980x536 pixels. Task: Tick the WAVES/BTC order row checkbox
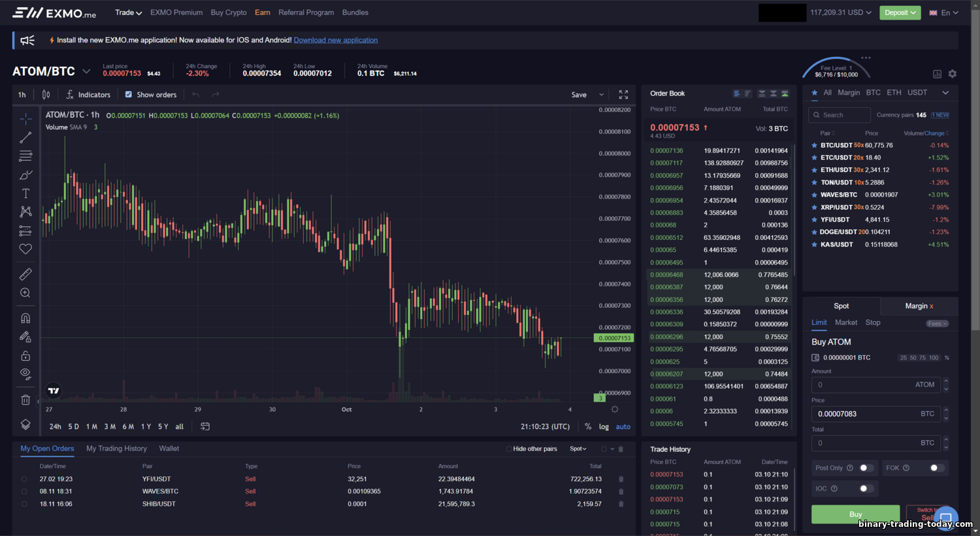point(24,492)
